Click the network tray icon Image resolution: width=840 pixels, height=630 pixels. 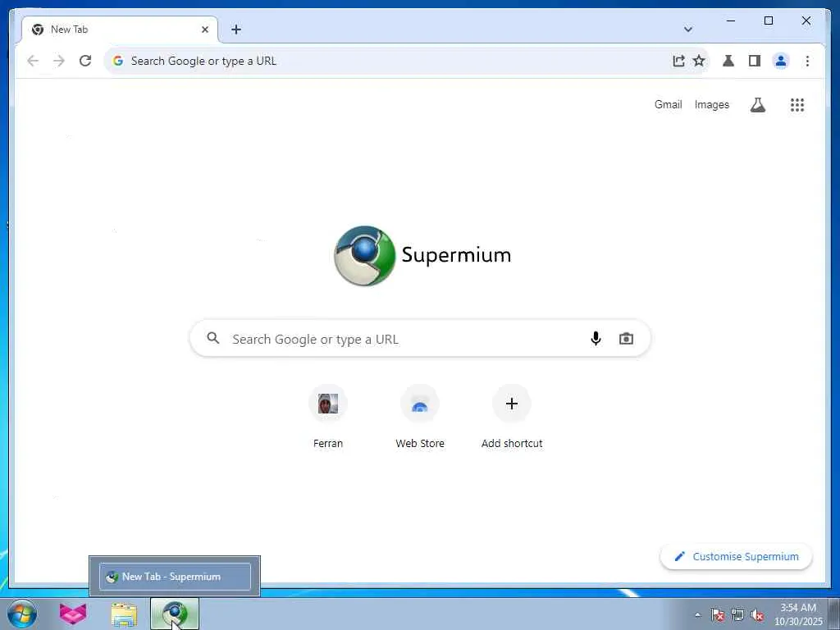coord(737,615)
